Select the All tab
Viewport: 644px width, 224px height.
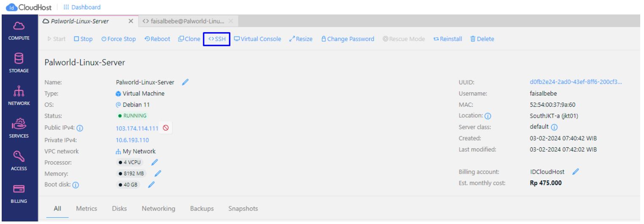pos(57,209)
